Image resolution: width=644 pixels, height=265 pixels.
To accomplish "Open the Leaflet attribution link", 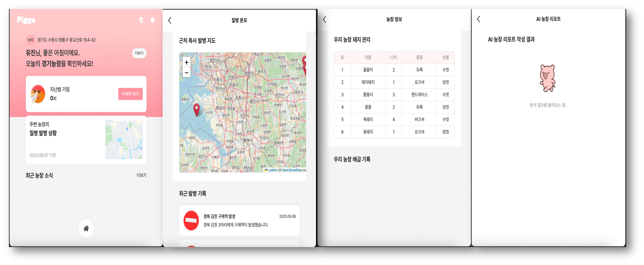I will pyautogui.click(x=272, y=170).
